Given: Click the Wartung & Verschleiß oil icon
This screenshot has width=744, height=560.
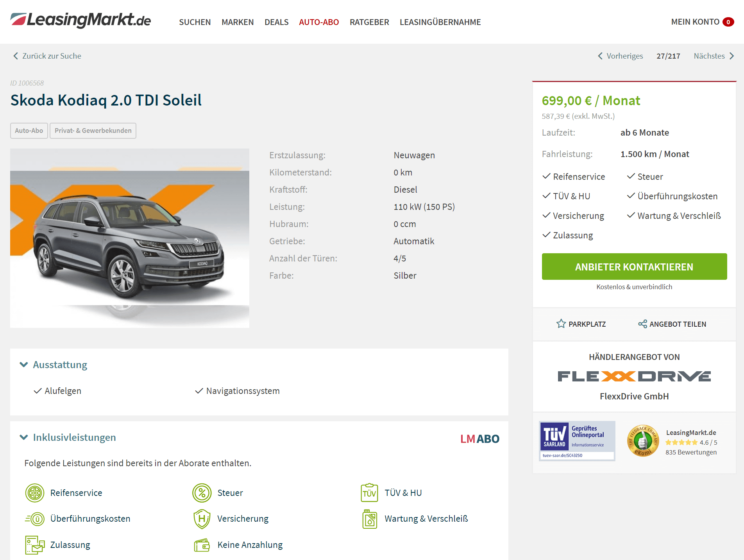Looking at the screenshot, I should [369, 519].
